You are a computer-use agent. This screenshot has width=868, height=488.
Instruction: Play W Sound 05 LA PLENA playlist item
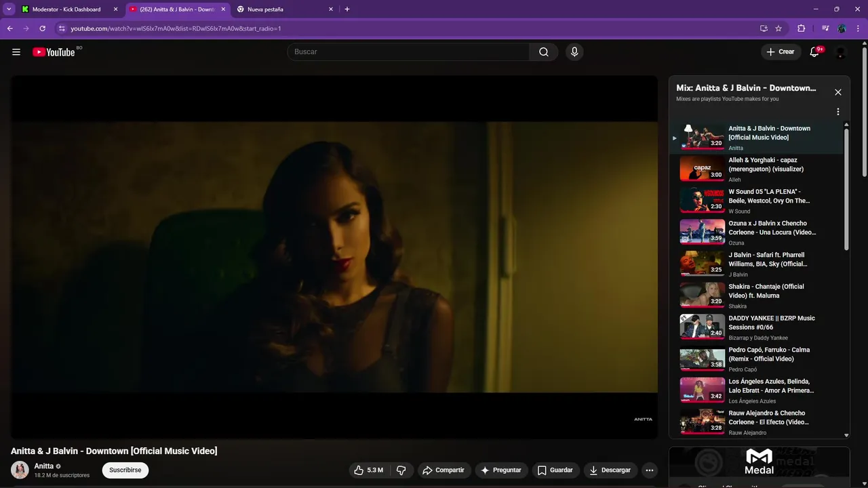(756, 201)
